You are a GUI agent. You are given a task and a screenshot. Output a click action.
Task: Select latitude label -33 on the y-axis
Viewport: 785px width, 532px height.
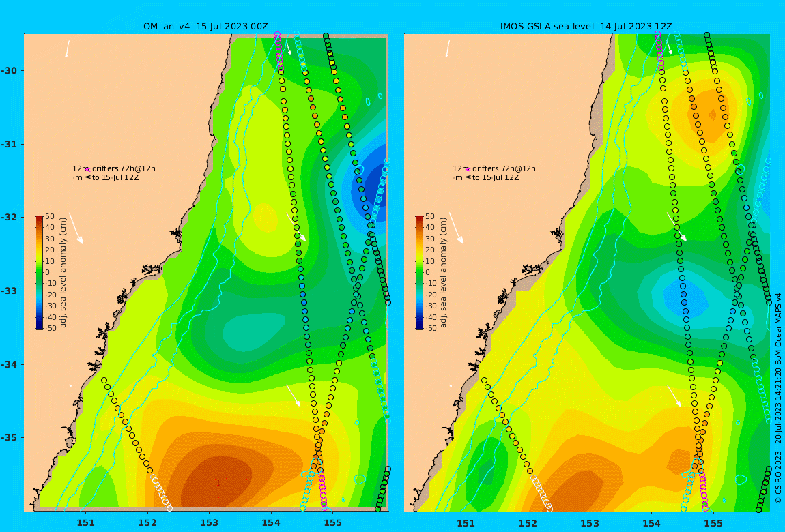[x=9, y=291]
